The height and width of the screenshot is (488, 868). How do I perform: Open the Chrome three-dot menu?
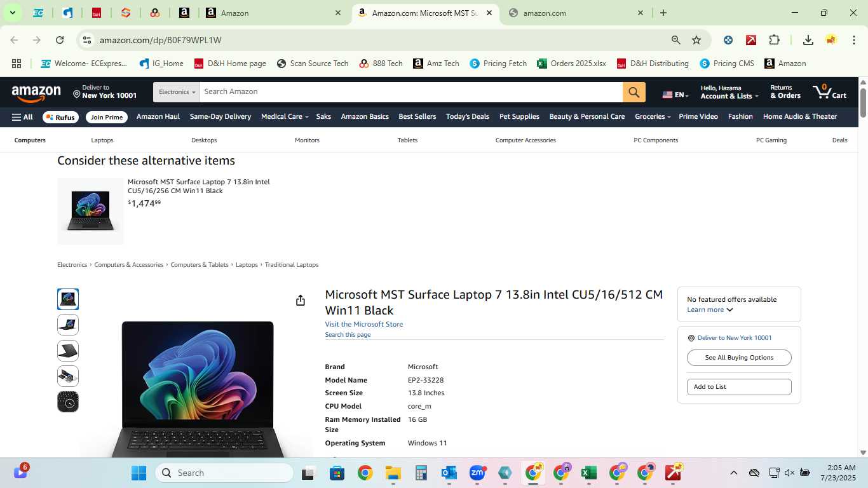coord(854,40)
